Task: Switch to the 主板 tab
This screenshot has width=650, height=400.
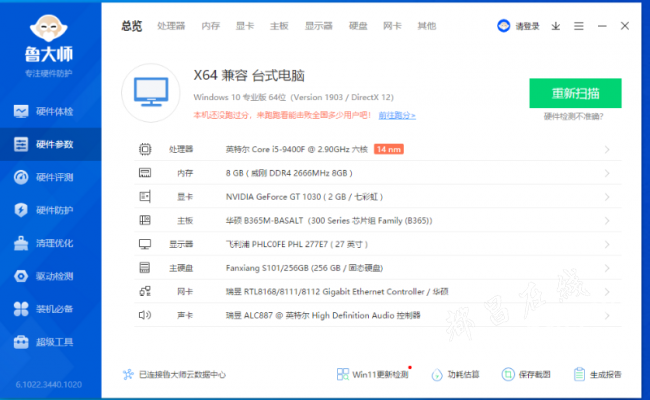Action: pos(279,26)
